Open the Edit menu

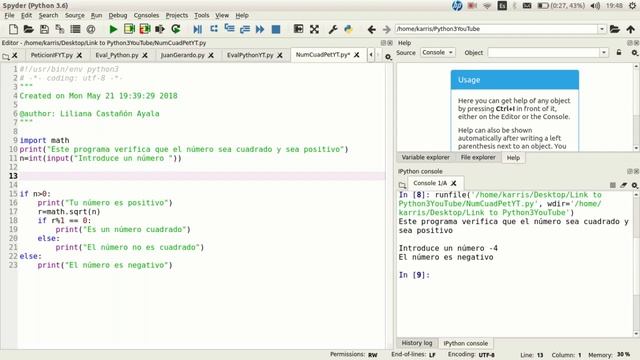(27, 15)
